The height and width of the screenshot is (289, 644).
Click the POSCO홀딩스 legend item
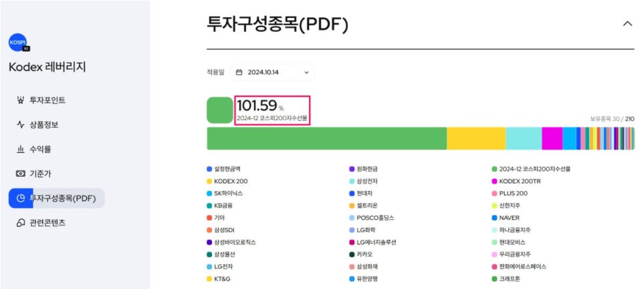pyautogui.click(x=371, y=218)
